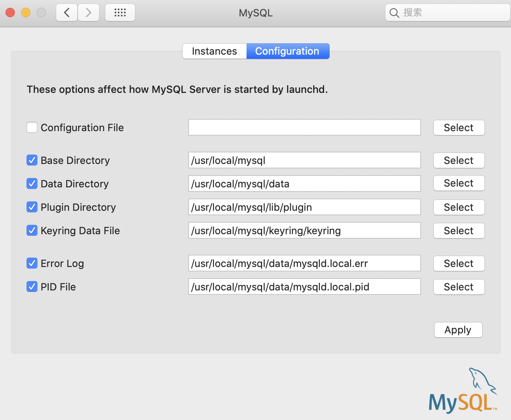Screen dimensions: 511x420
Task: Uncheck the Base Directory option
Action: click(x=32, y=160)
